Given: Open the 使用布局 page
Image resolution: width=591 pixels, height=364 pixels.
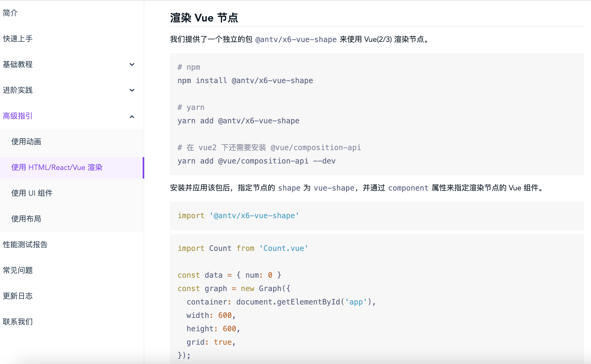Looking at the screenshot, I should pos(26,219).
